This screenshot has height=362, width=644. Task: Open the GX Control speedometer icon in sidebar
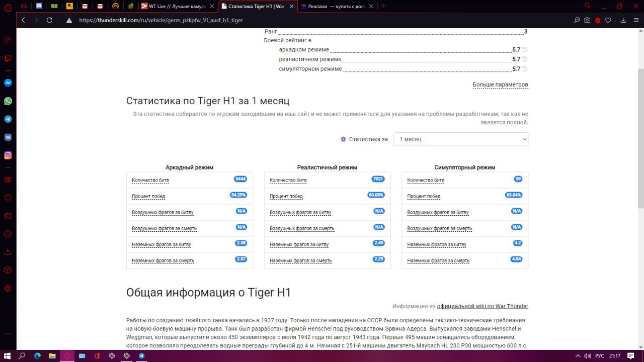point(8,40)
